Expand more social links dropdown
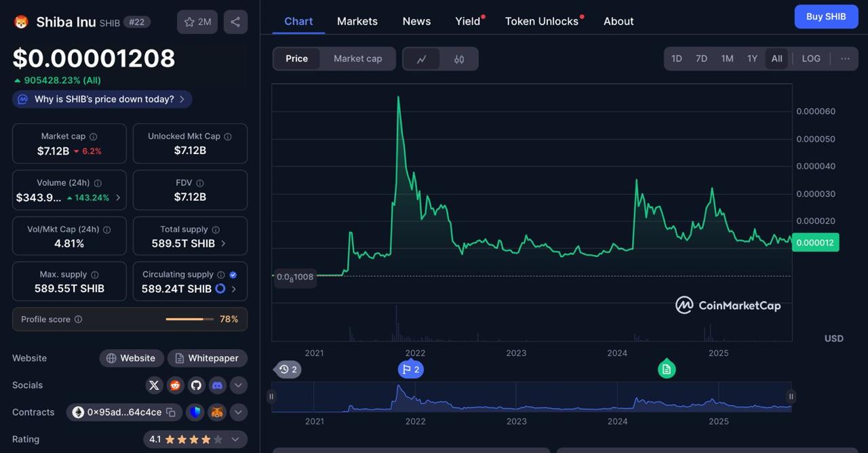Viewport: 868px width, 453px height. [x=238, y=385]
